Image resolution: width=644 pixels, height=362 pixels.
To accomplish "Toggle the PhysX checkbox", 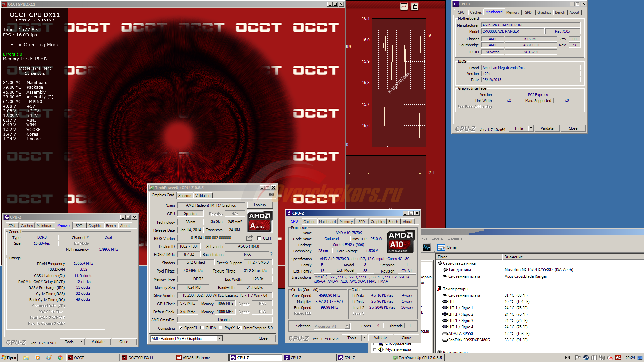I will coord(221,328).
